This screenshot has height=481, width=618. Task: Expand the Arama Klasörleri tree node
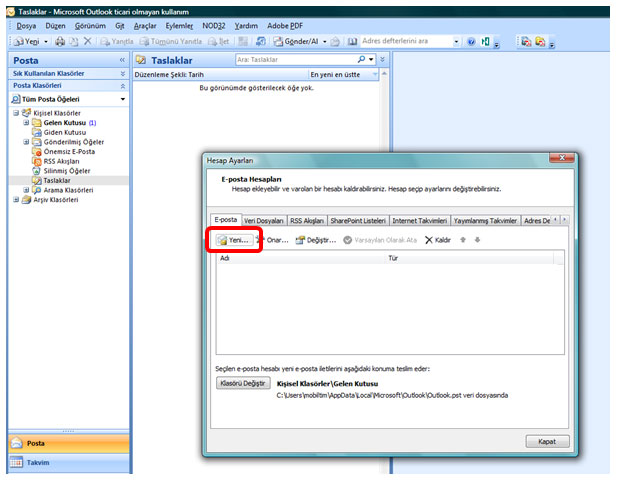tap(26, 190)
